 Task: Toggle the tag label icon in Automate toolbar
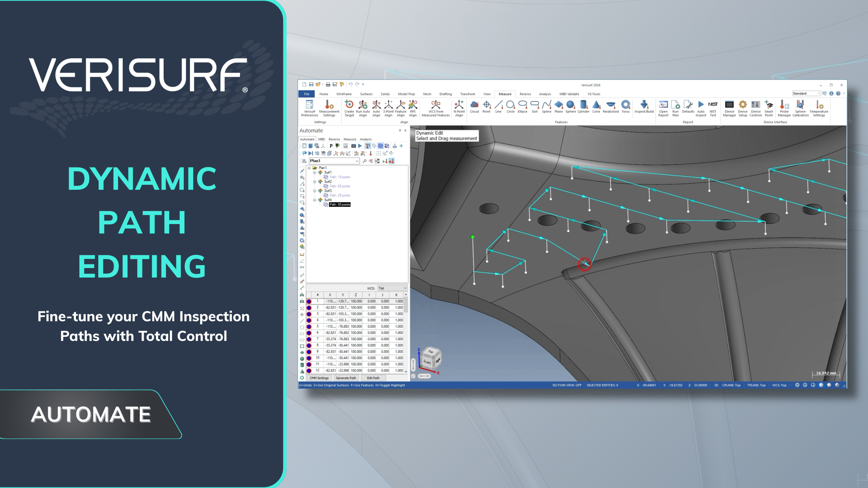coord(374,146)
